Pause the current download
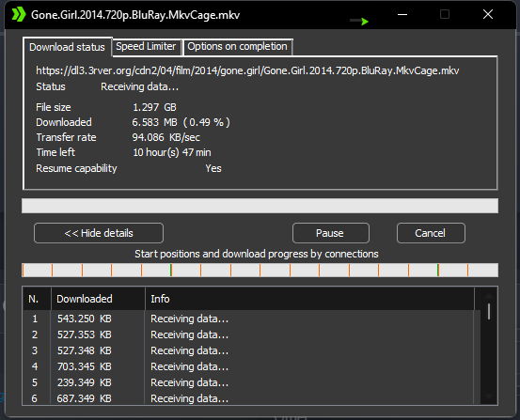Viewport: 520px width, 420px height. click(331, 233)
